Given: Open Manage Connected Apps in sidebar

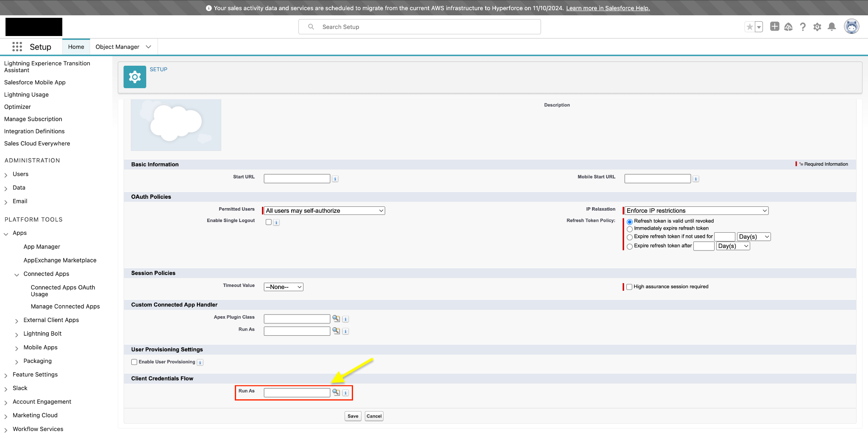Looking at the screenshot, I should 65,306.
